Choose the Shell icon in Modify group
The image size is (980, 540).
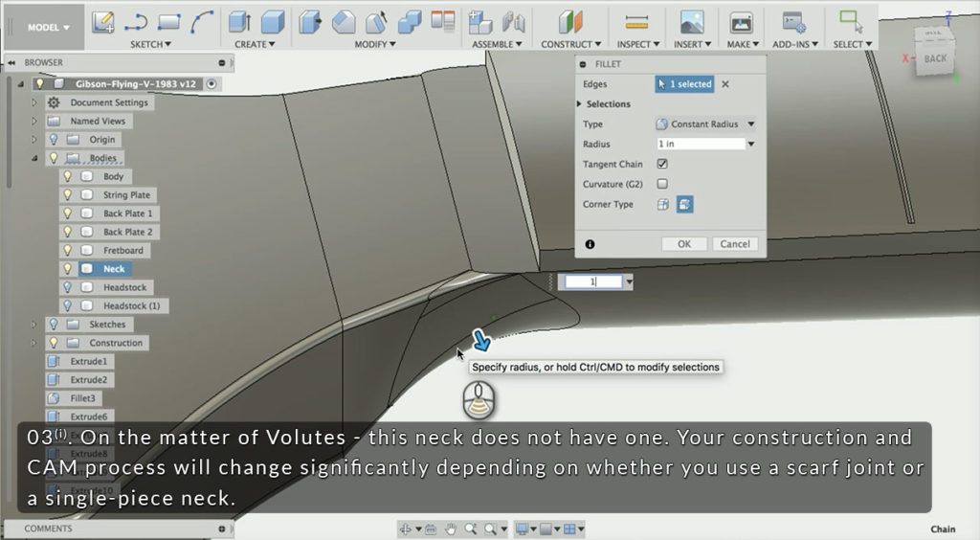[x=378, y=22]
